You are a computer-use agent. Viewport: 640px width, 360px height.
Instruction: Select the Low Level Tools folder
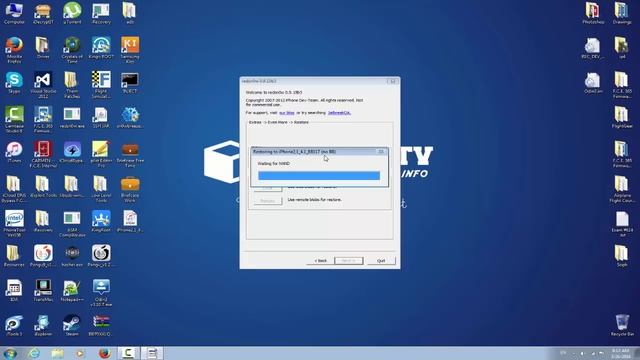101,189
